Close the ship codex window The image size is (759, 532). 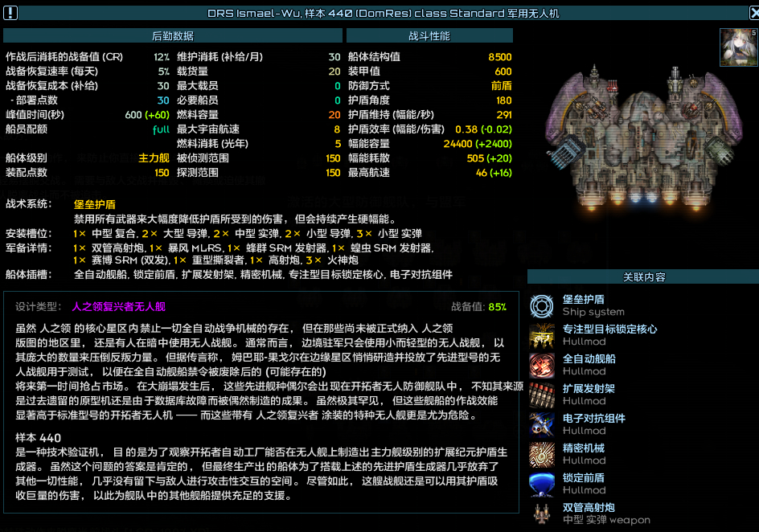tap(752, 12)
